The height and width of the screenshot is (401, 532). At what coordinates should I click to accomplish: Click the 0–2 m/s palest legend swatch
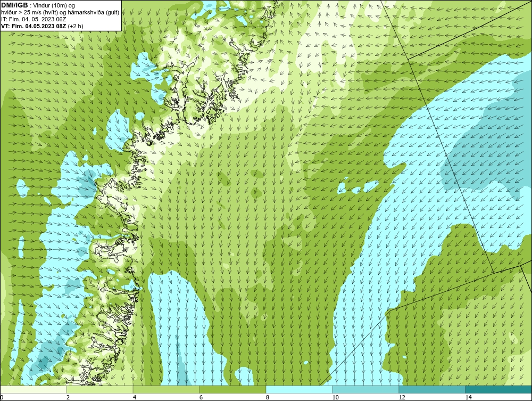33,389
